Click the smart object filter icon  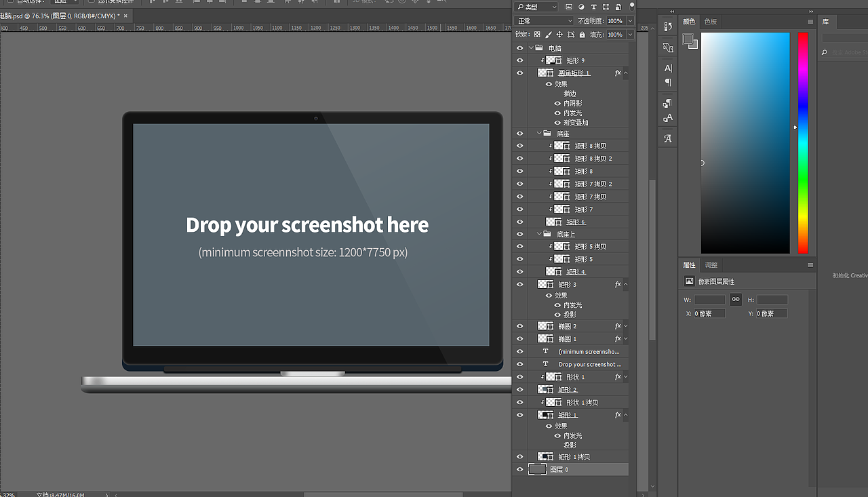click(x=617, y=7)
